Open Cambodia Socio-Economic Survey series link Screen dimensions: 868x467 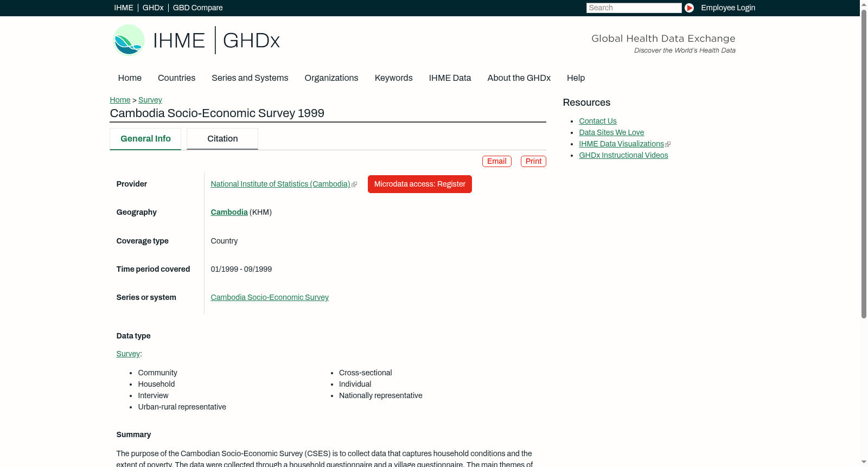point(270,297)
